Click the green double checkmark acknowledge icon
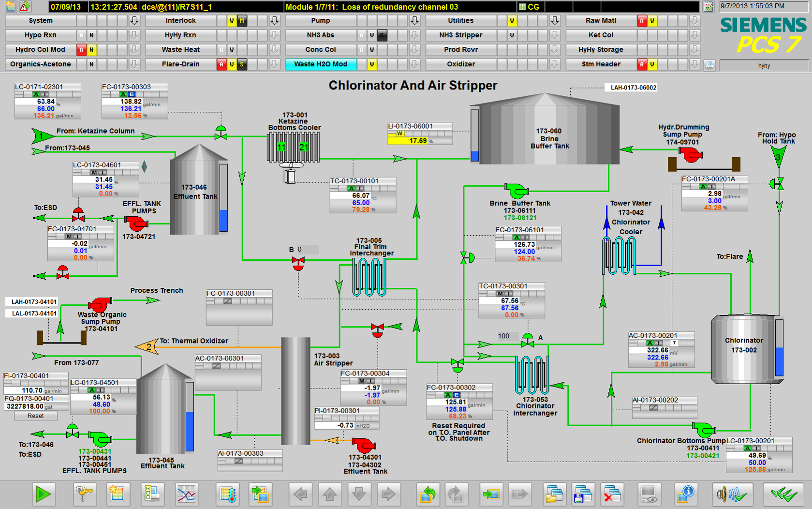This screenshot has width=812, height=509. tap(783, 494)
